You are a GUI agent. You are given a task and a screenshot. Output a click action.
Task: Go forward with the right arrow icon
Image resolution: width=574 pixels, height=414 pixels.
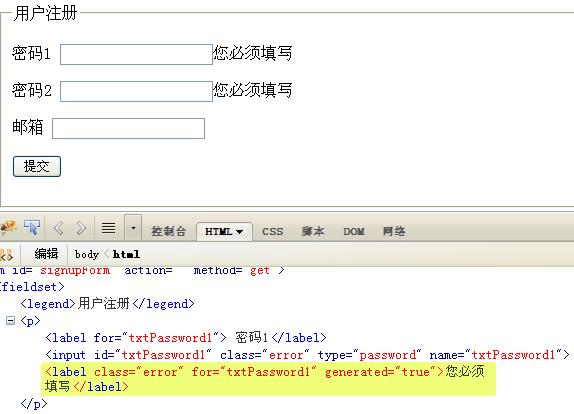point(81,228)
